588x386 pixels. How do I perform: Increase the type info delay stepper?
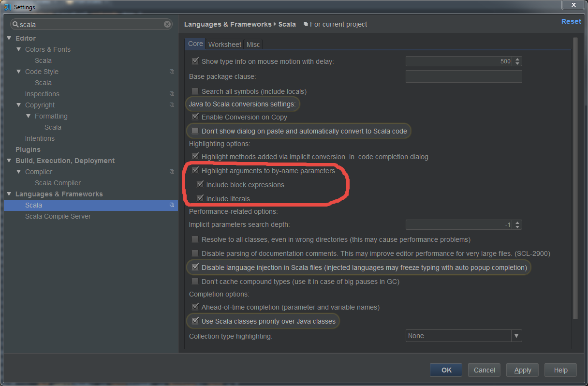[517, 59]
